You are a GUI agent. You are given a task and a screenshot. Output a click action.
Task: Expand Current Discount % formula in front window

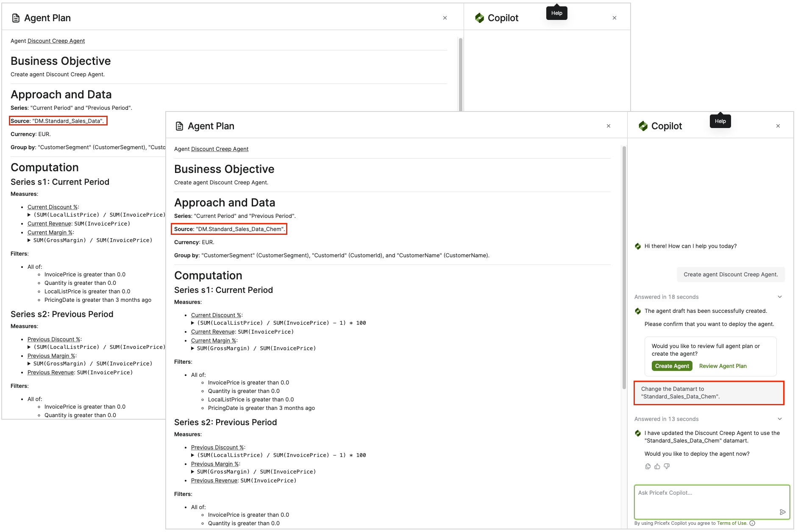(x=193, y=323)
